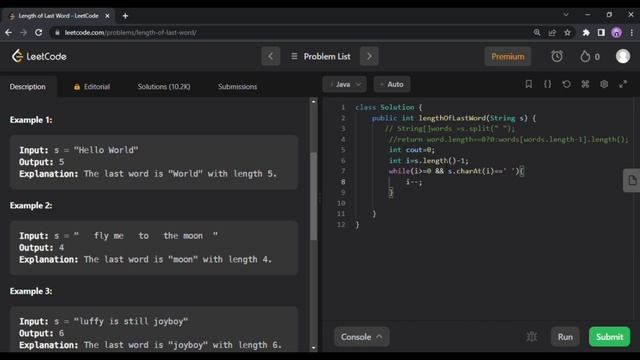This screenshot has height=360, width=640.
Task: Click the streak flame icon
Action: pos(585,56)
